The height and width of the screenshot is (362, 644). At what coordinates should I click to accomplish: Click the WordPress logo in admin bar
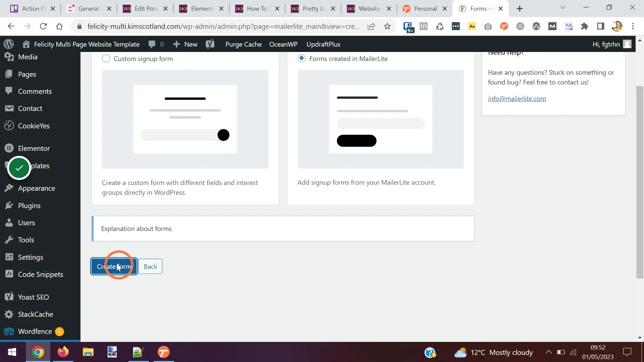(x=9, y=44)
